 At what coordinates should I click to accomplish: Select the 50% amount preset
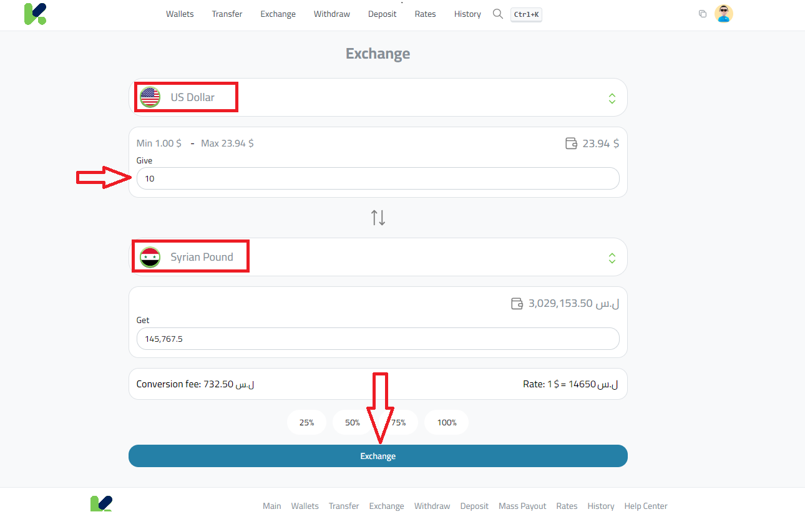(352, 422)
